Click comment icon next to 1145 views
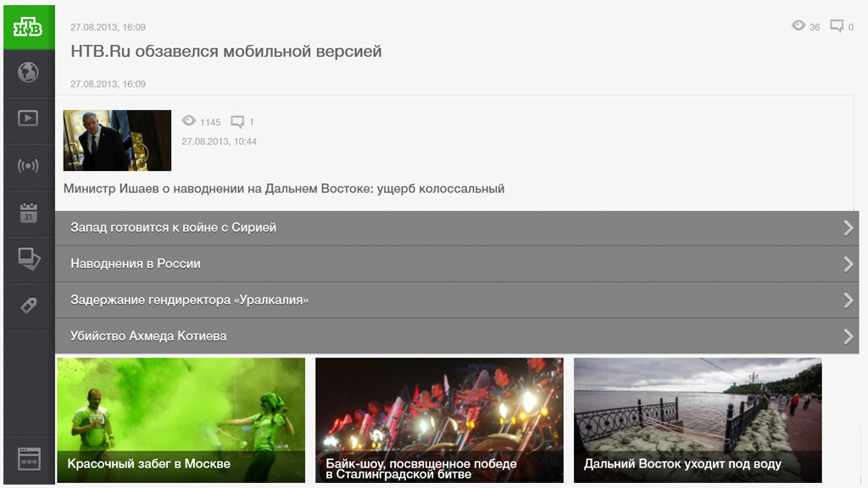868x488 pixels. tap(237, 122)
